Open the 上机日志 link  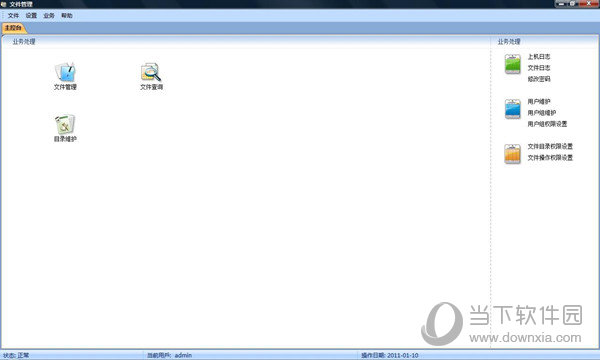(539, 57)
